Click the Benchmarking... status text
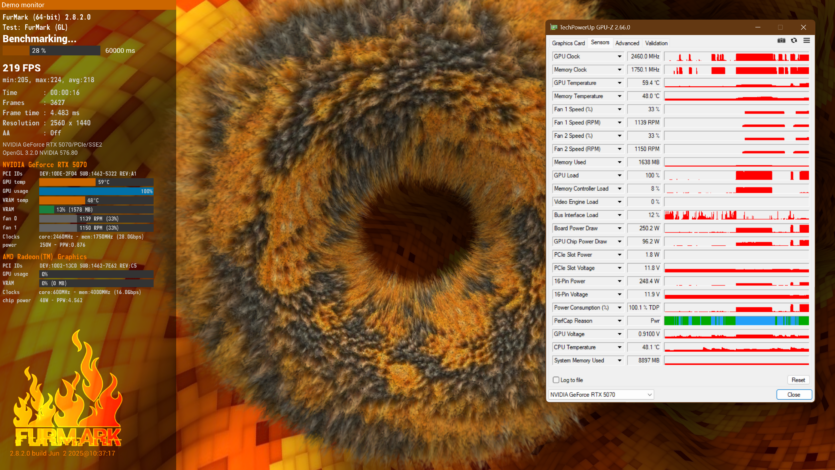The height and width of the screenshot is (470, 835). (x=39, y=39)
